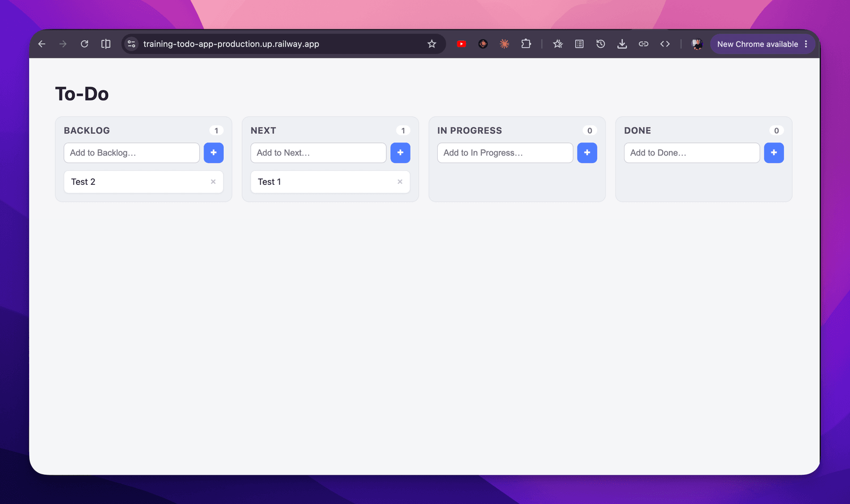This screenshot has height=504, width=850.
Task: Click the Add to Done input
Action: click(692, 153)
